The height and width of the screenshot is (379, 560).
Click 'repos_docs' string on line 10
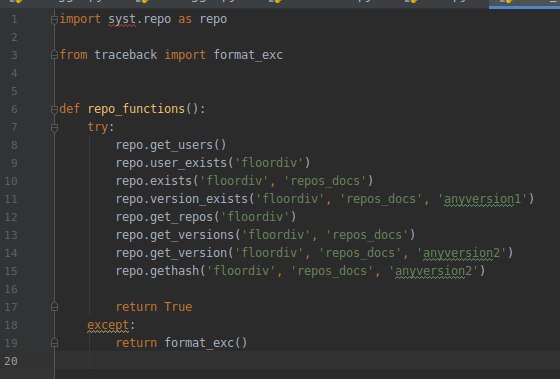pyautogui.click(x=325, y=181)
